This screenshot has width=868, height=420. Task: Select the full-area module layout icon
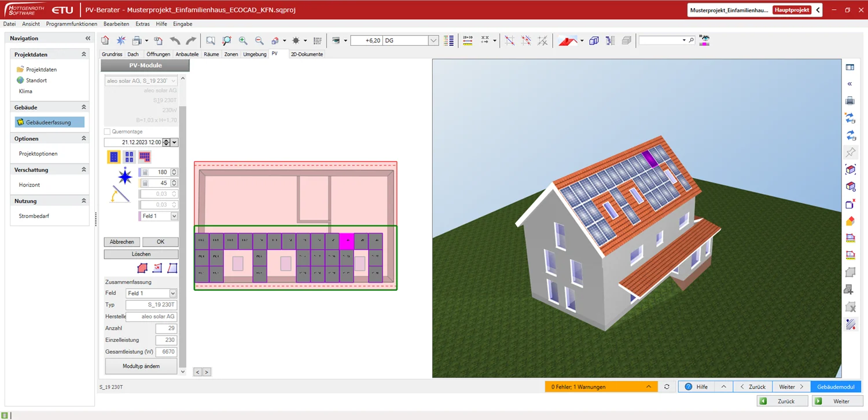[x=145, y=157]
